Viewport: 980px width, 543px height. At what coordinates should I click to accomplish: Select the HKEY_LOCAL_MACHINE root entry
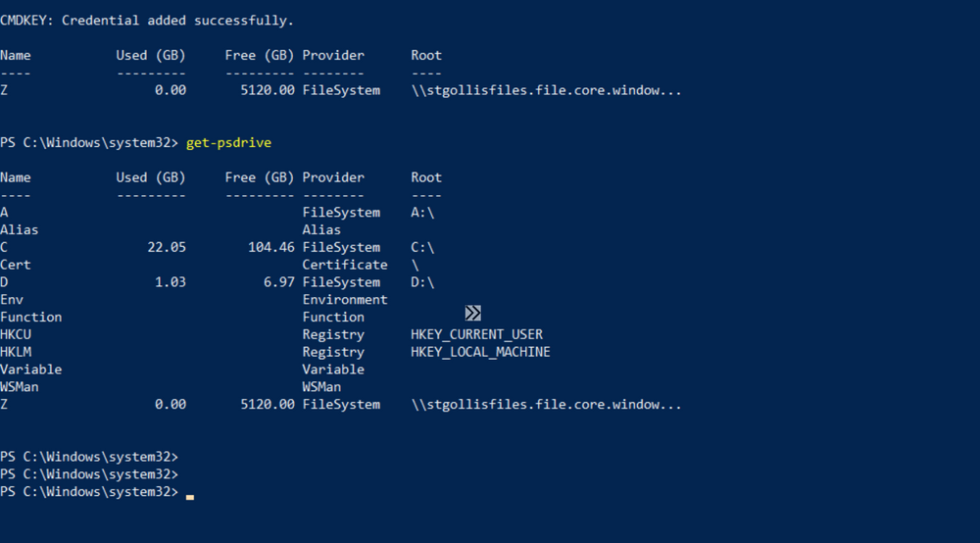coord(480,353)
